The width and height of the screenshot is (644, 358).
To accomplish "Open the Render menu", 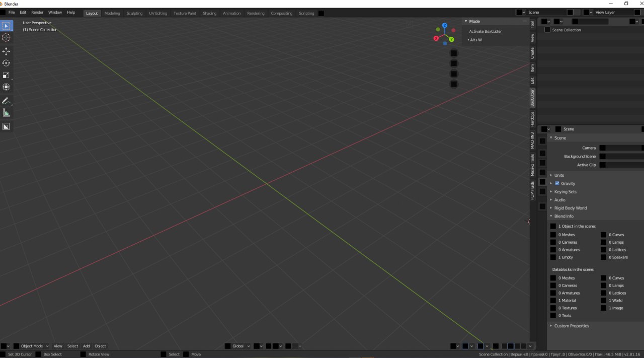I will coord(37,12).
